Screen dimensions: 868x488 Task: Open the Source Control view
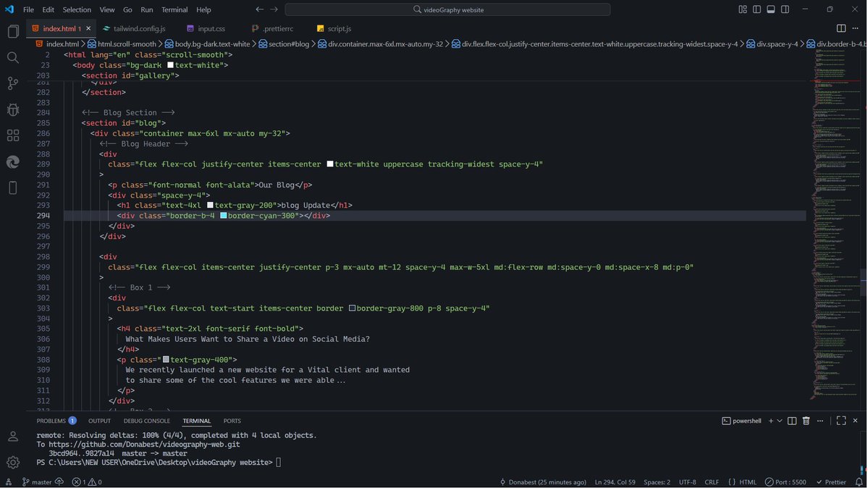[12, 83]
